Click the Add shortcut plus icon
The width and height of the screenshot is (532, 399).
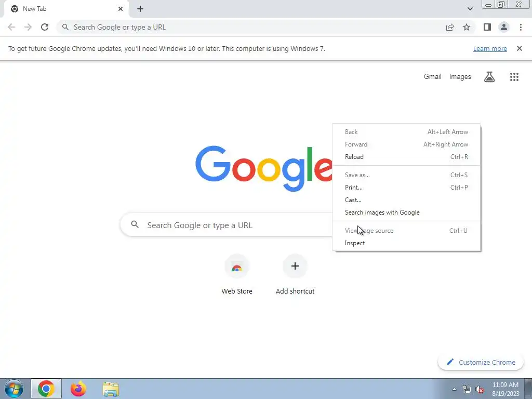[x=295, y=266]
